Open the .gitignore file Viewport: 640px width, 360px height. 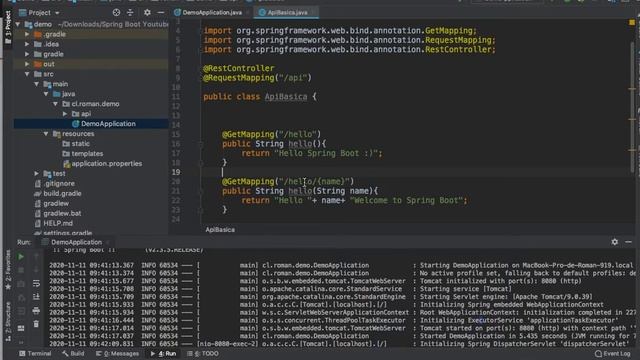(55, 184)
